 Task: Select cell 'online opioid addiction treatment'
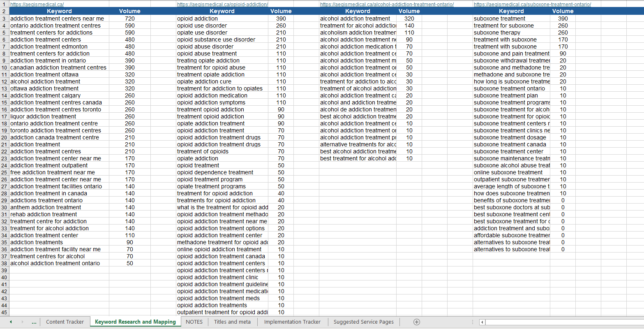tap(222, 249)
